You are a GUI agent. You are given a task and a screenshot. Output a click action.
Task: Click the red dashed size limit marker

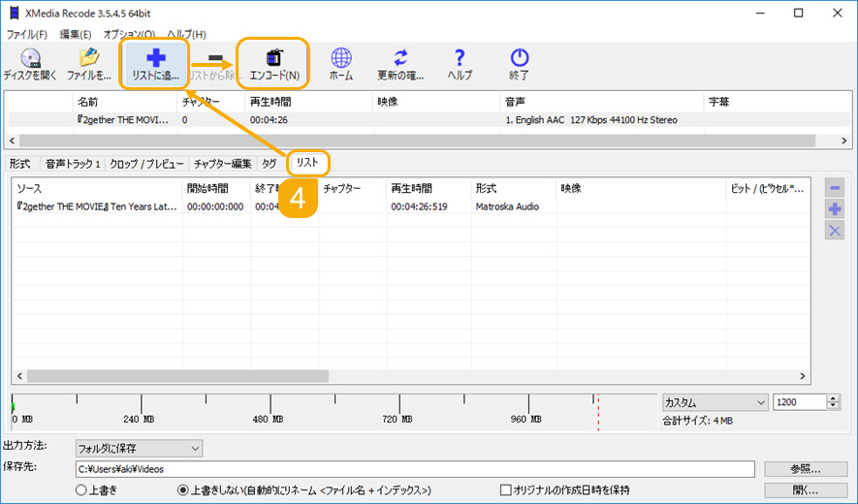tap(598, 412)
